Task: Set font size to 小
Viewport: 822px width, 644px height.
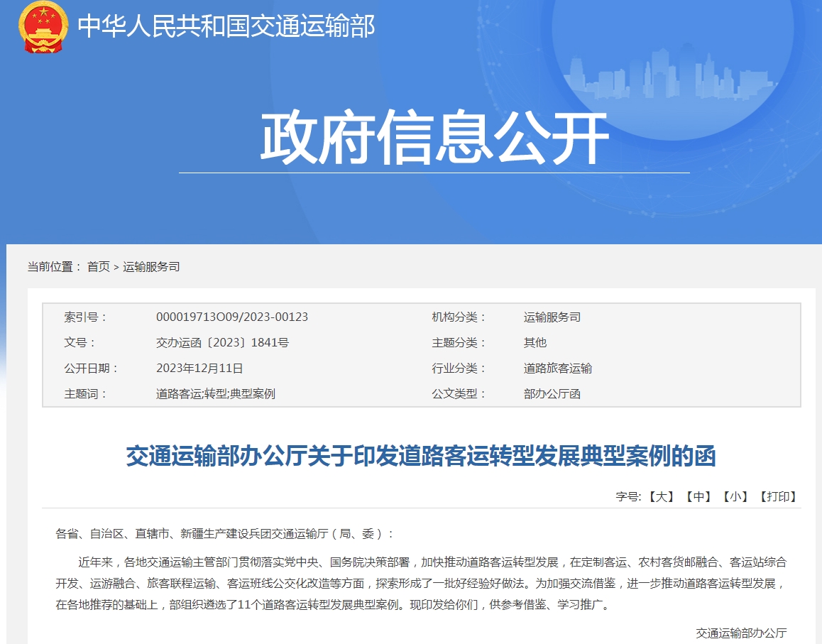Action: [735, 496]
